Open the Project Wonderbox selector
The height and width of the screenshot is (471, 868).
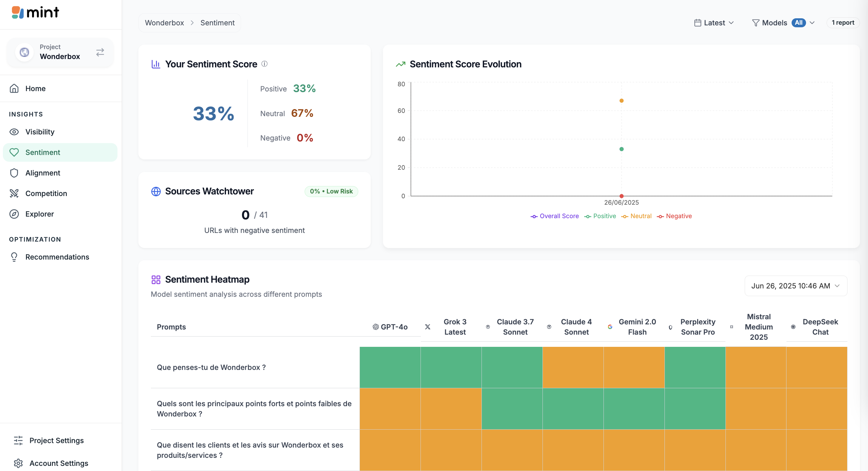point(60,52)
